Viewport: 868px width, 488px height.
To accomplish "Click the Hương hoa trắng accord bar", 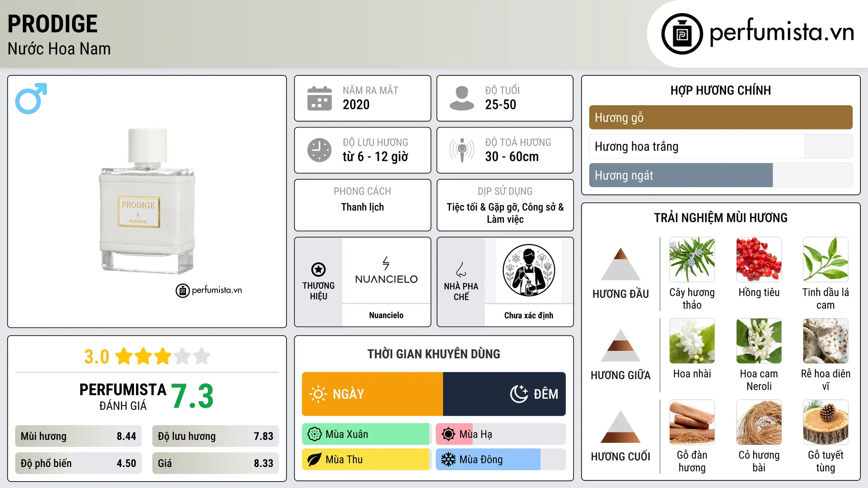I will point(721,146).
